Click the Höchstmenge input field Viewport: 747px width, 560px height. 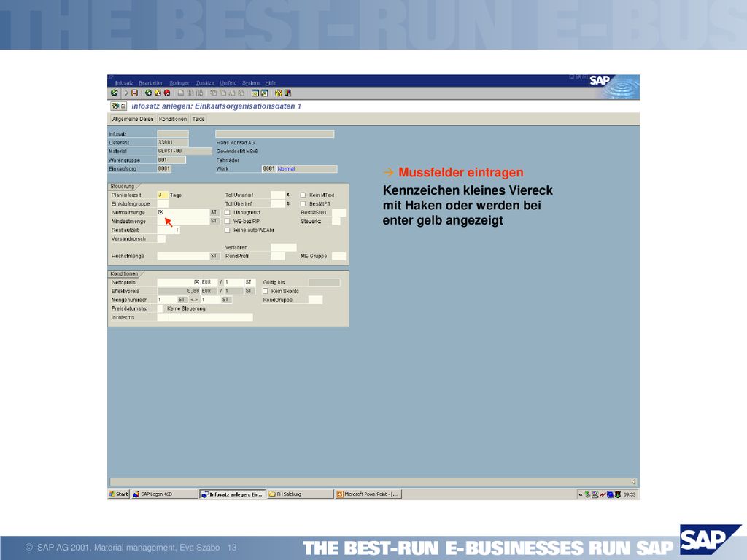pos(183,256)
